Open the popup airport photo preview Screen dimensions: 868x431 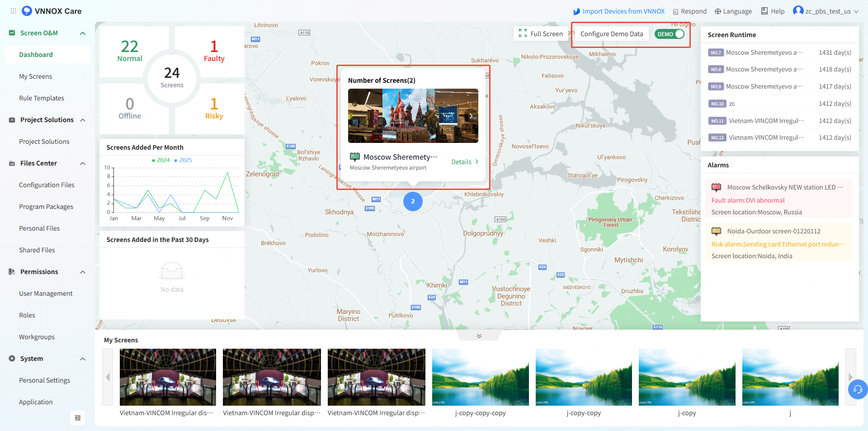click(x=413, y=116)
